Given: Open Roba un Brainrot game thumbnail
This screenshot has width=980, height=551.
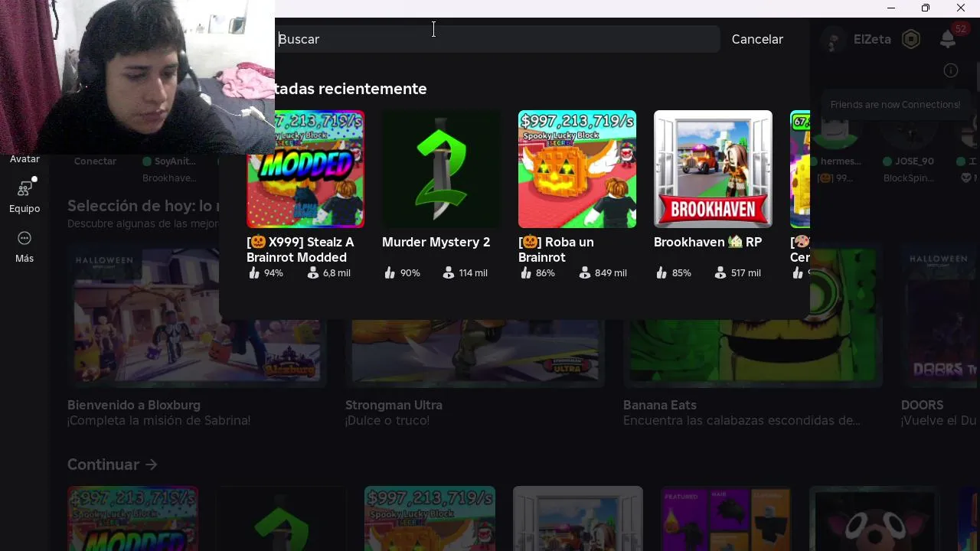Looking at the screenshot, I should pyautogui.click(x=577, y=169).
